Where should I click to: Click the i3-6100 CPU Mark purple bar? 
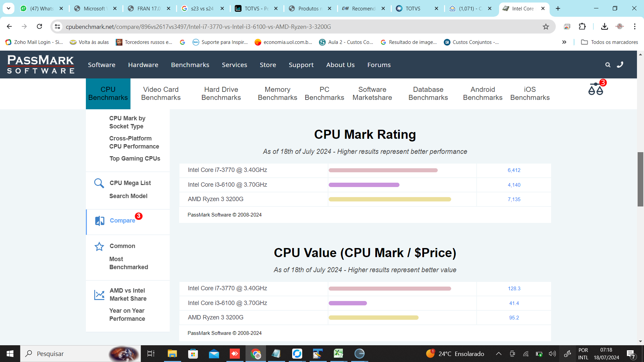pos(364,185)
